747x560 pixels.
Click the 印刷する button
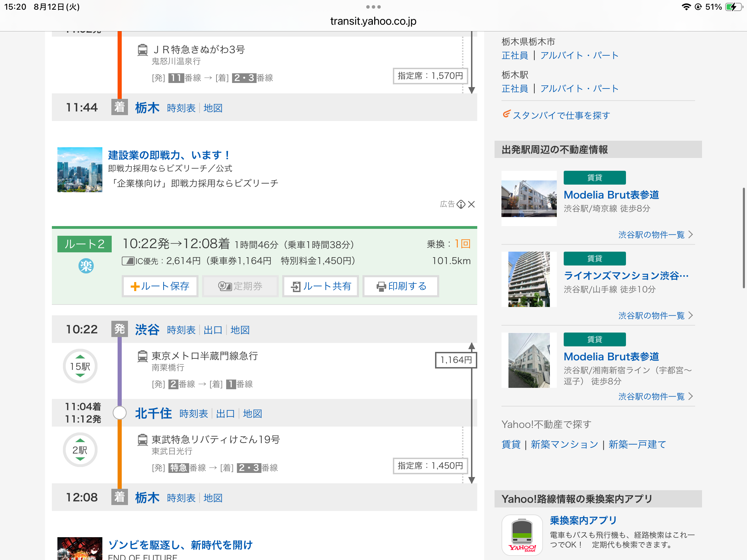pyautogui.click(x=401, y=286)
